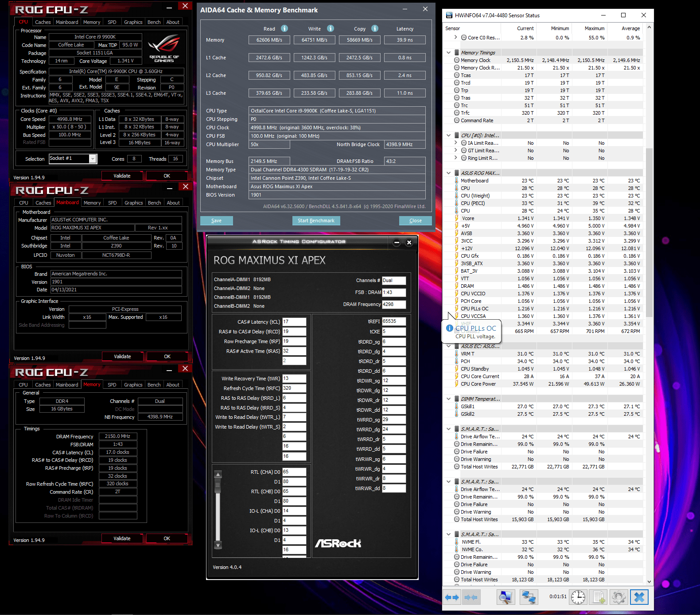Open CPU tab in bottom CPU-Z Memory window
Screen dimensions: 700x615
point(23,385)
